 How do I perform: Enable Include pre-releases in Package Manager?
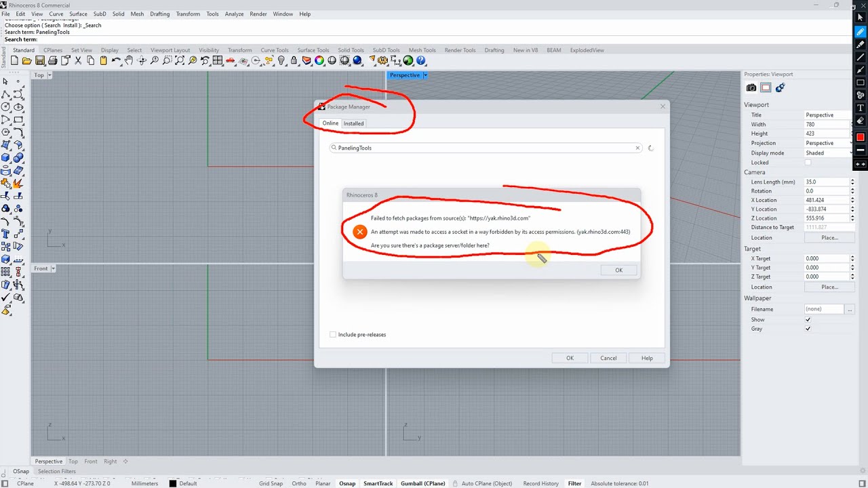coord(333,334)
